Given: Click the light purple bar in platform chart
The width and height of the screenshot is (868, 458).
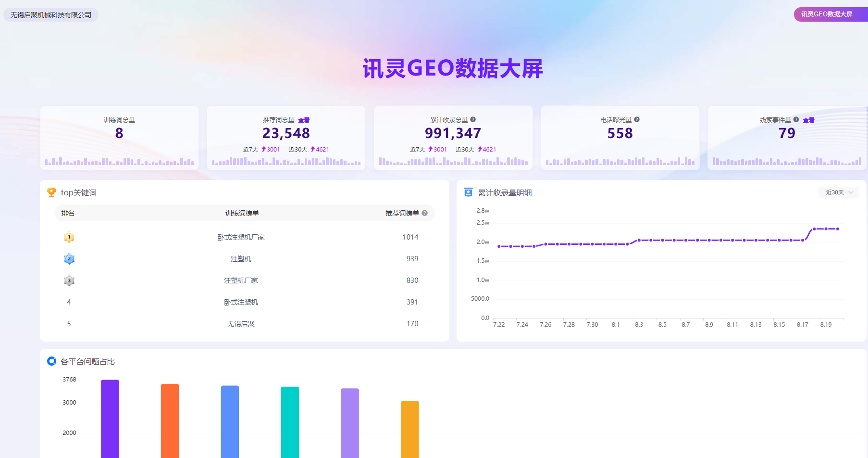Looking at the screenshot, I should click(350, 423).
